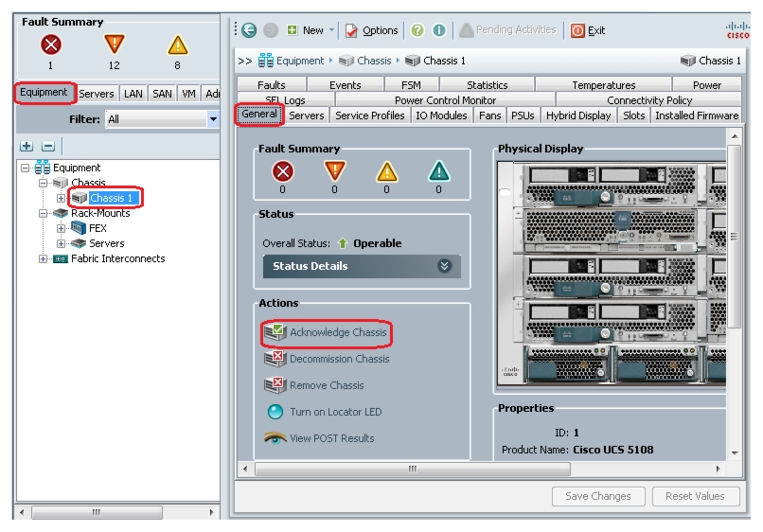Open the Temperatures tab
This screenshot has width=763, height=532.
tap(603, 85)
